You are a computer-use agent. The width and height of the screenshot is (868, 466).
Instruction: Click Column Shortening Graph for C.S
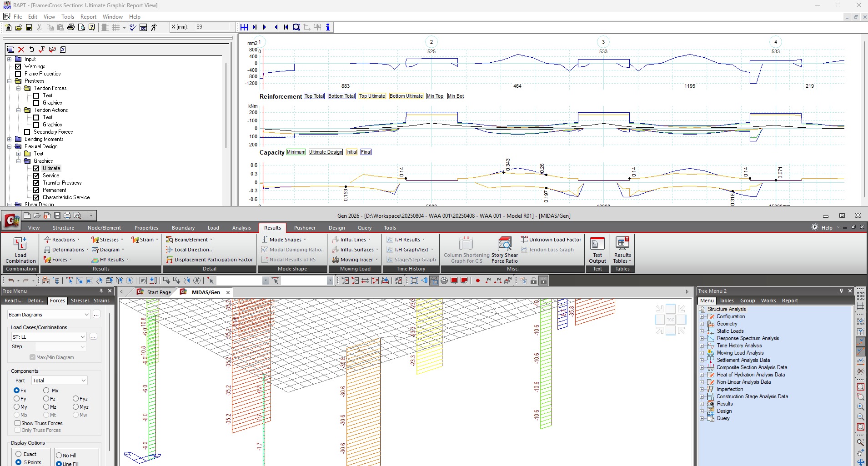click(x=467, y=249)
